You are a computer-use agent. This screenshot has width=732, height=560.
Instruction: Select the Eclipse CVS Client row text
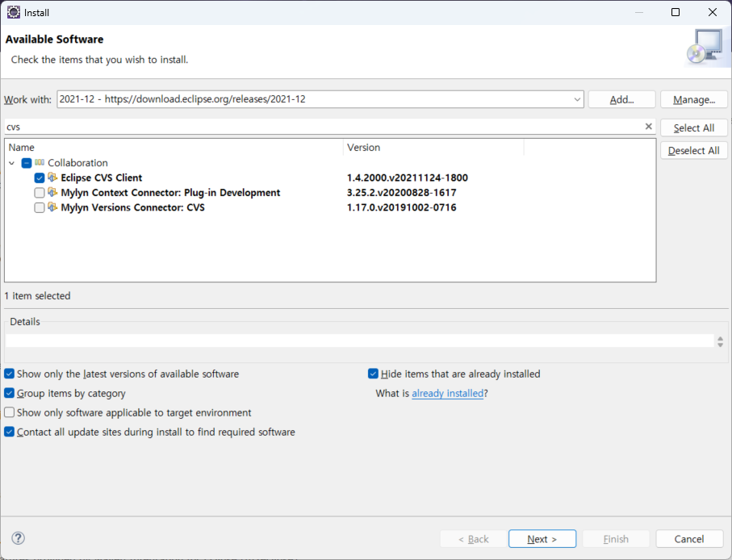click(102, 178)
